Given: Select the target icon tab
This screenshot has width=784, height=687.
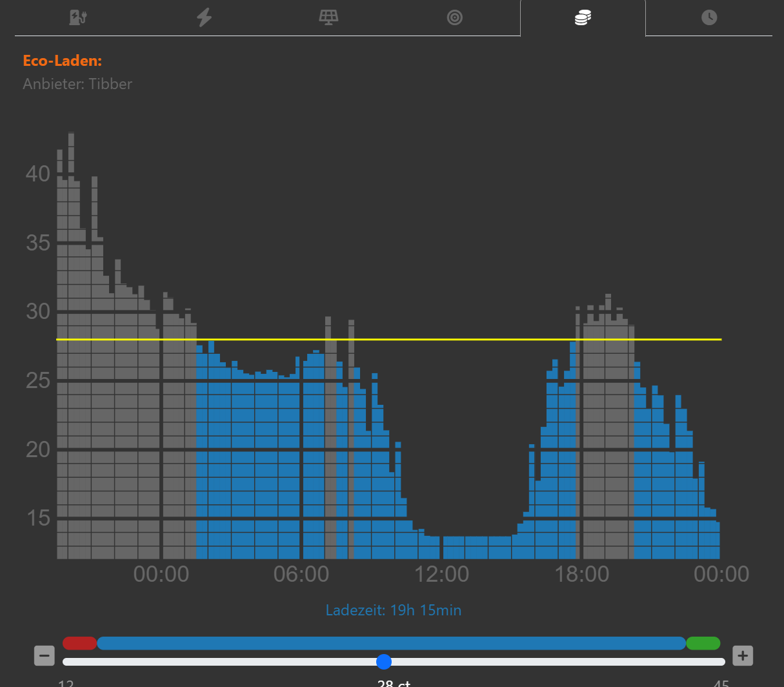Looking at the screenshot, I should [x=455, y=17].
